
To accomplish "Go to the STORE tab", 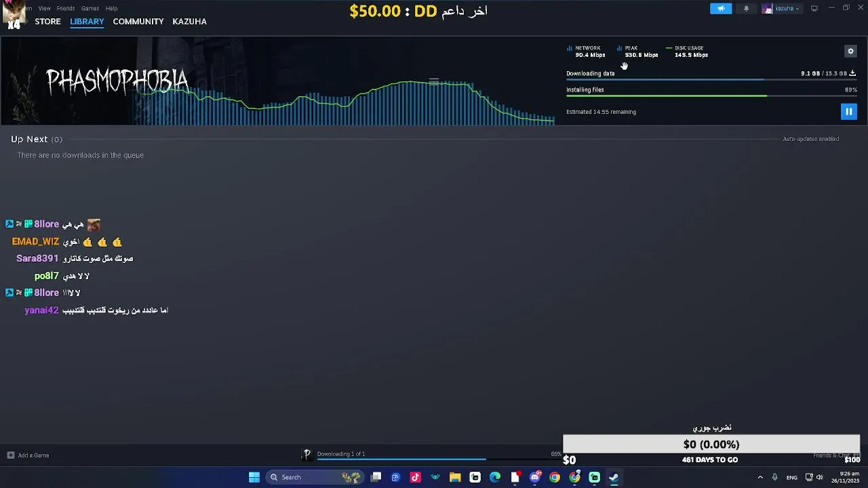I will (47, 22).
